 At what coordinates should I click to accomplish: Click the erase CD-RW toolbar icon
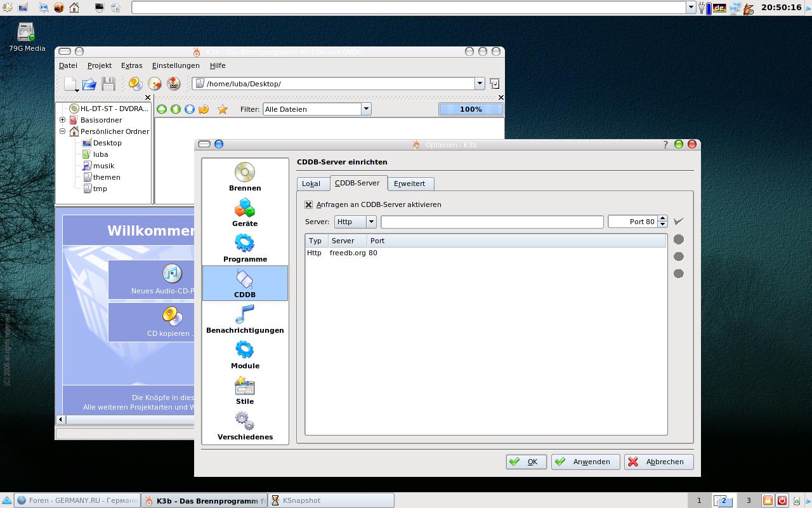tap(154, 84)
